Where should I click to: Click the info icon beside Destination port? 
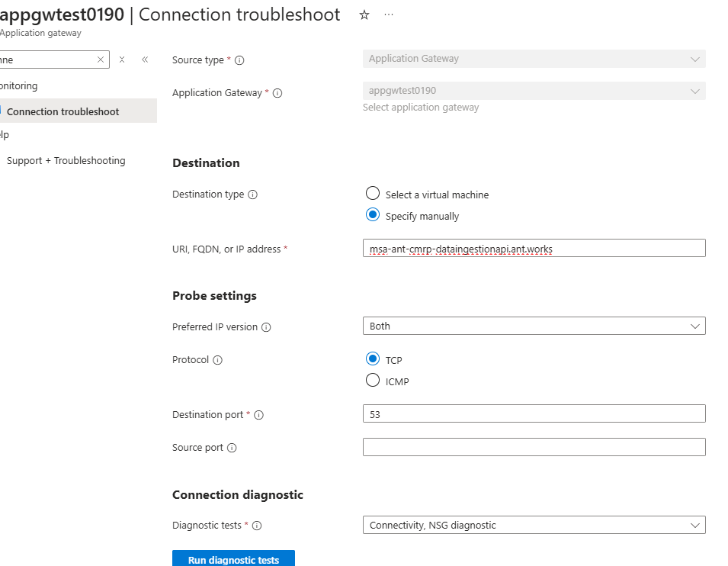coord(258,415)
